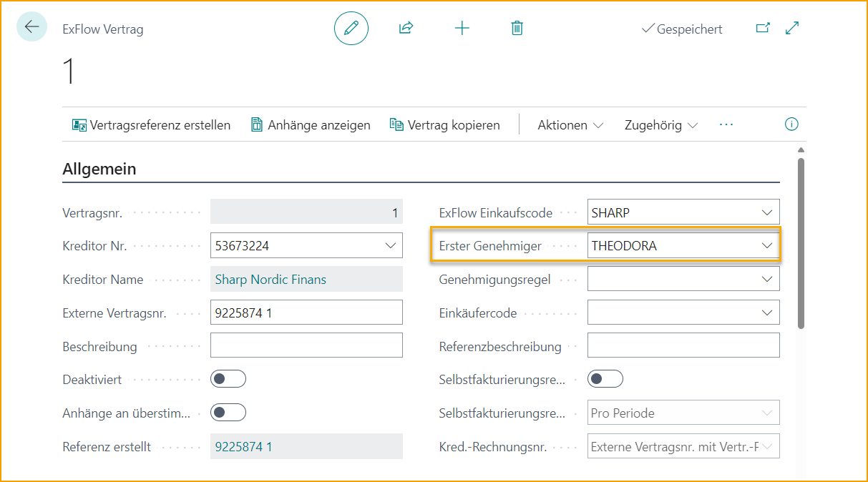Open the Erster Genehmiger dropdown
The width and height of the screenshot is (868, 482).
click(768, 245)
